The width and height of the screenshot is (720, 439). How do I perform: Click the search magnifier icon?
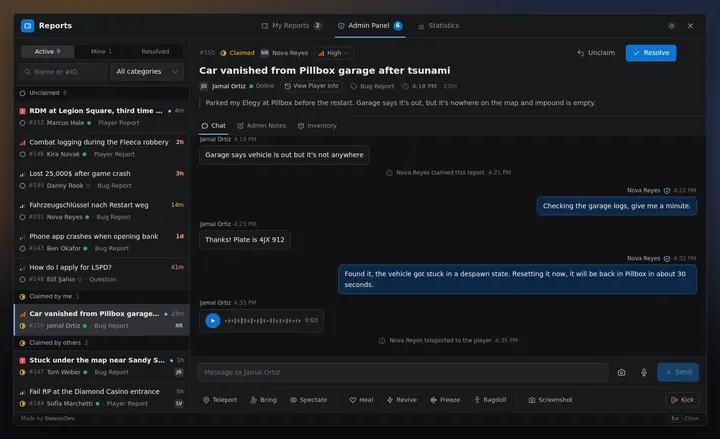tap(28, 72)
